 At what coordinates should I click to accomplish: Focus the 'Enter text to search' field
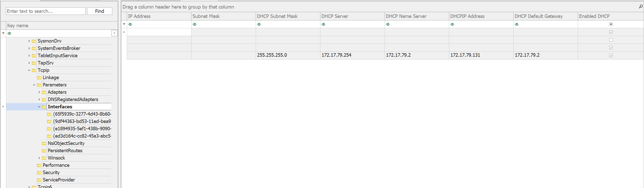(46, 11)
